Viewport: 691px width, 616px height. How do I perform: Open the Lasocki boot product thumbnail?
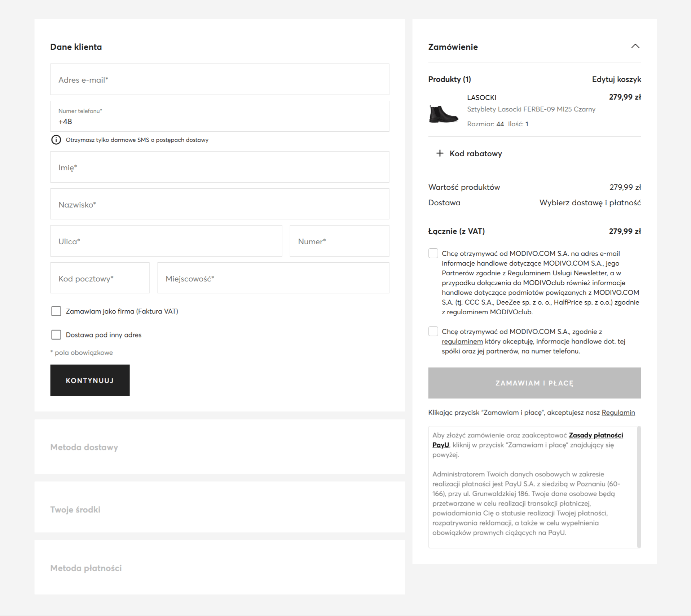(x=444, y=114)
